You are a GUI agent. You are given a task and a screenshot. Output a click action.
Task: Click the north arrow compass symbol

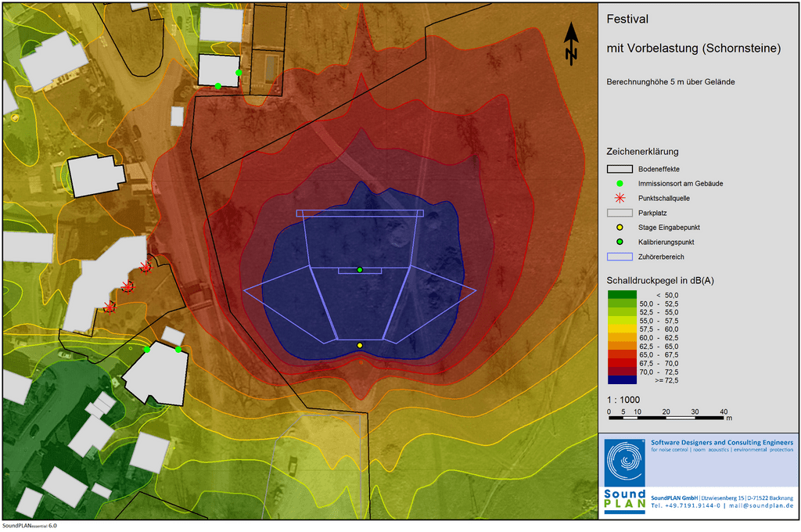point(571,41)
